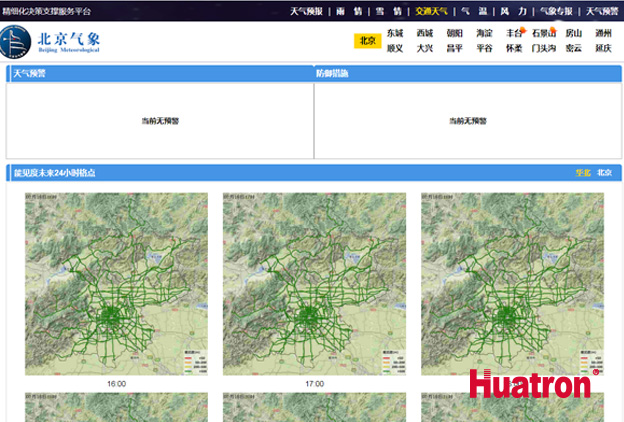Open the 17:00 visibility map thumbnail
This screenshot has height=422, width=624.
pyautogui.click(x=314, y=285)
